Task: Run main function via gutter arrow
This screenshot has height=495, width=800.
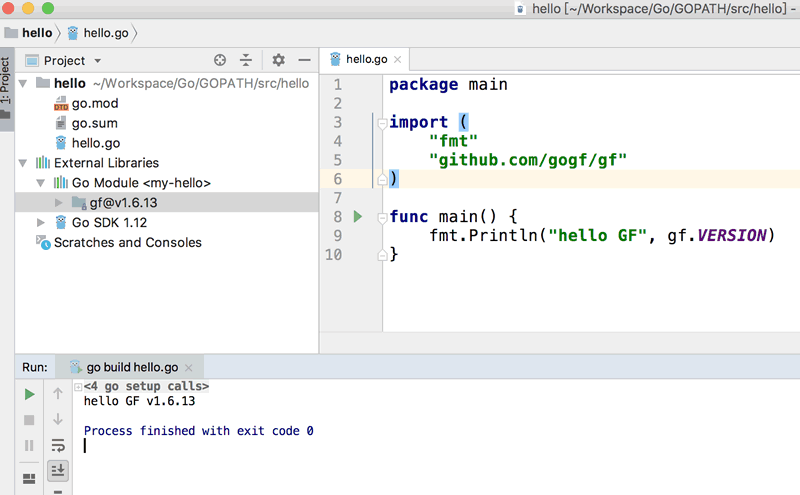Action: [358, 217]
